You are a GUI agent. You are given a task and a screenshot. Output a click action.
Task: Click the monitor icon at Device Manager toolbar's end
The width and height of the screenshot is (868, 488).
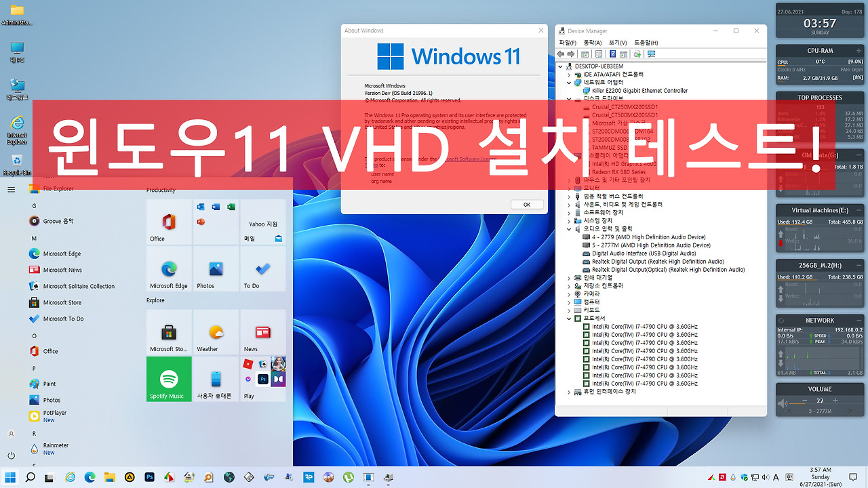[x=651, y=54]
